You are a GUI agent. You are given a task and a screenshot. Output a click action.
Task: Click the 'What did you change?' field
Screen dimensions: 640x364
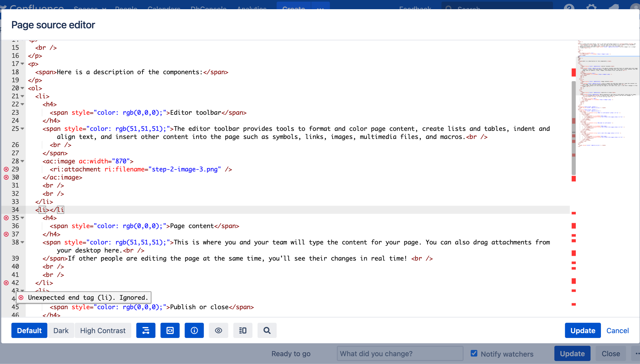(x=400, y=353)
